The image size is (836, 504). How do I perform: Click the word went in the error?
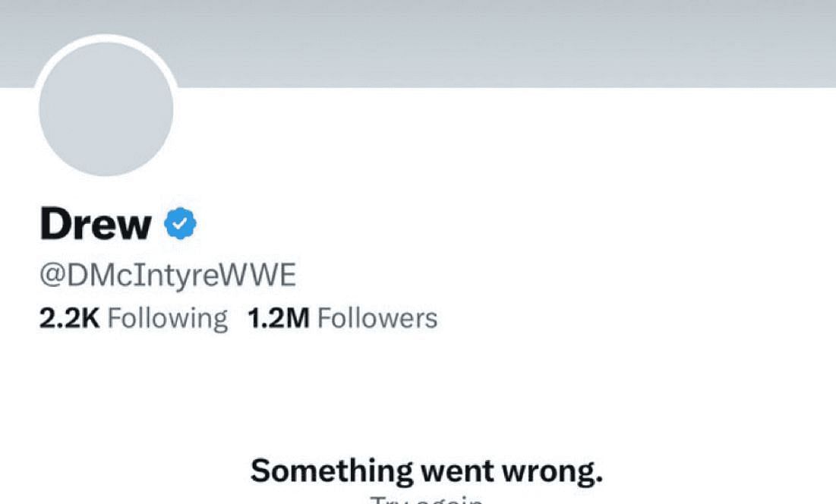tap(457, 472)
